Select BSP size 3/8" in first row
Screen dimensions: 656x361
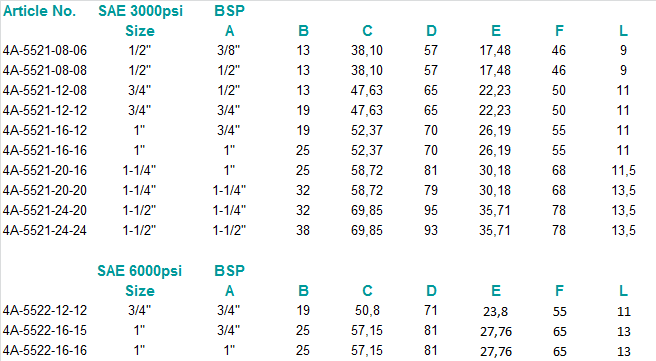228,51
